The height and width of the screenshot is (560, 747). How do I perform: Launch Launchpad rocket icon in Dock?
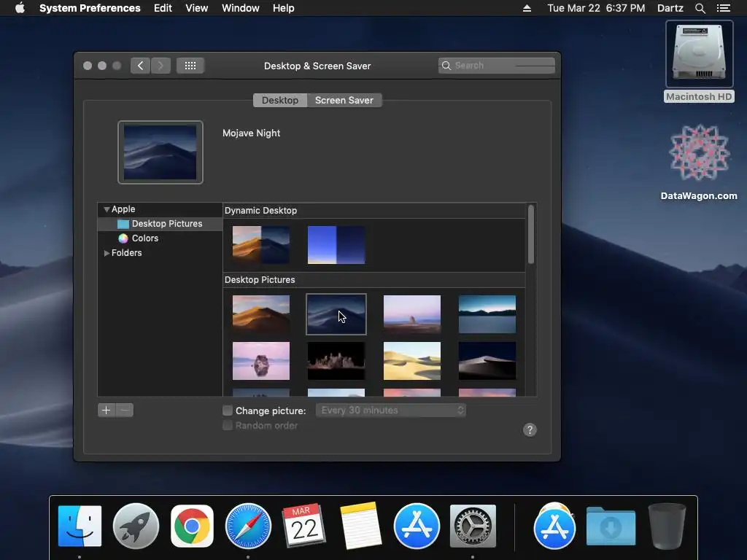click(136, 526)
